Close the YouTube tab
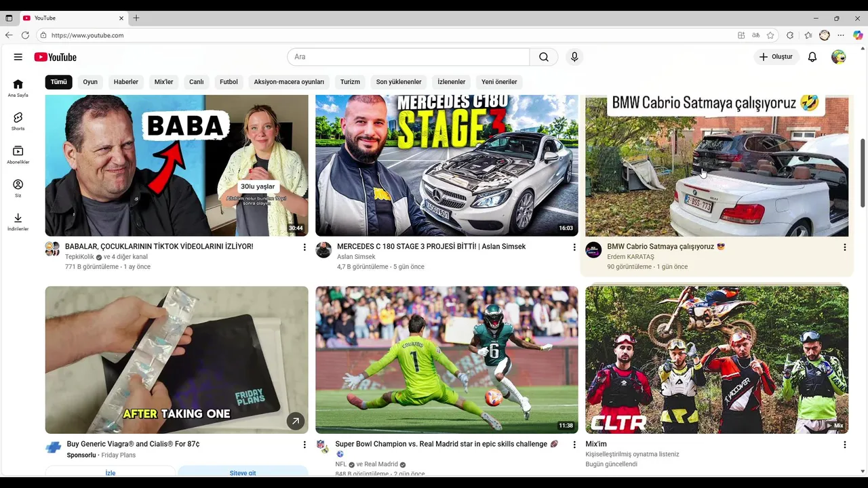868x488 pixels. (x=122, y=18)
